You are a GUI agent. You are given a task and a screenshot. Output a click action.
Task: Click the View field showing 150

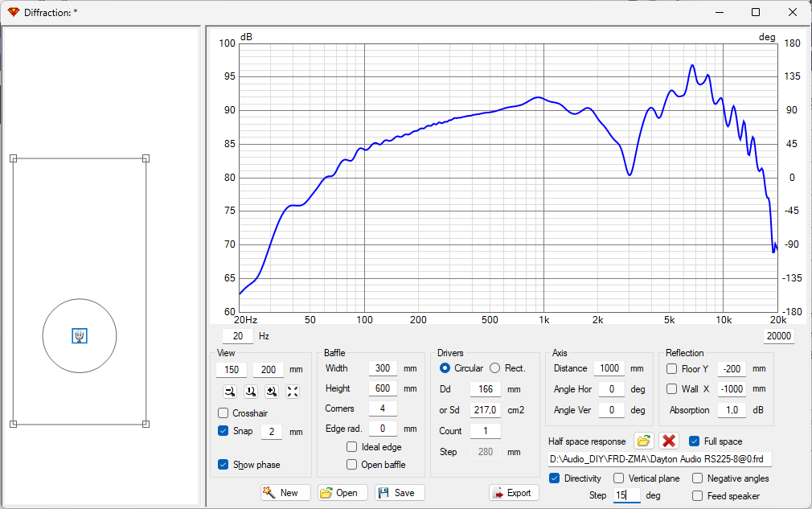[x=232, y=370]
